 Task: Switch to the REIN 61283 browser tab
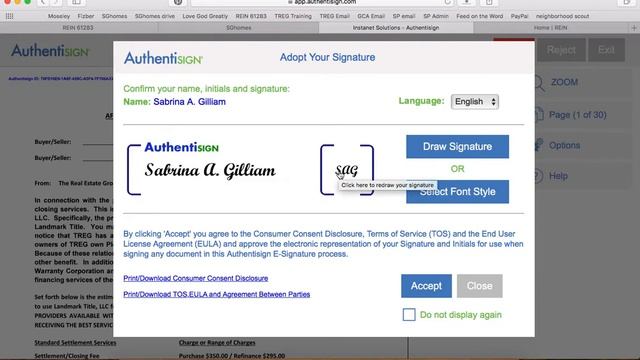point(78,28)
